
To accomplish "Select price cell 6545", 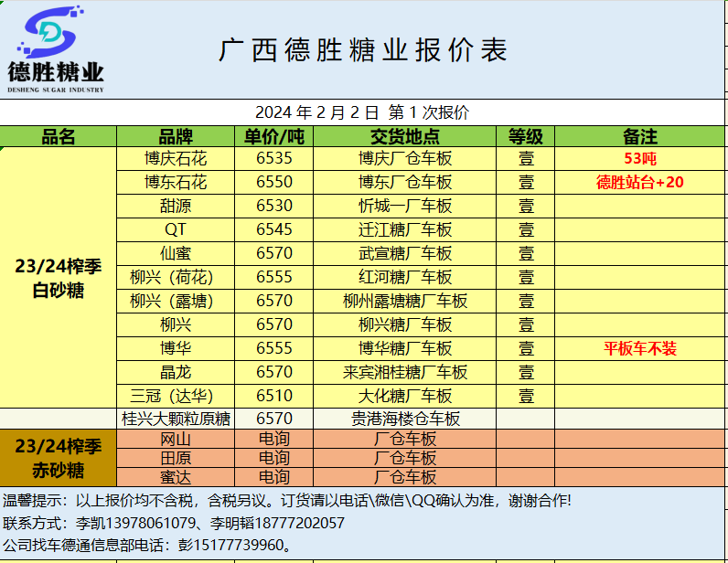I will [274, 229].
